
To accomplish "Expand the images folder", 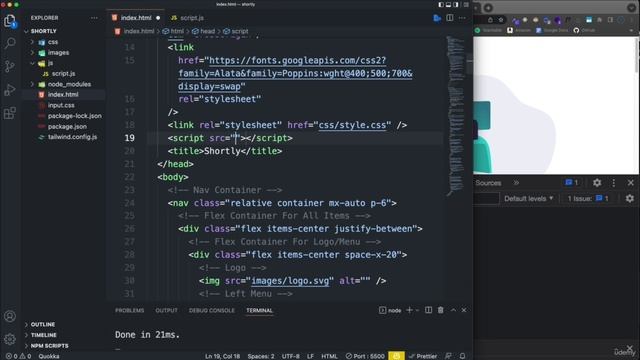I will [58, 53].
